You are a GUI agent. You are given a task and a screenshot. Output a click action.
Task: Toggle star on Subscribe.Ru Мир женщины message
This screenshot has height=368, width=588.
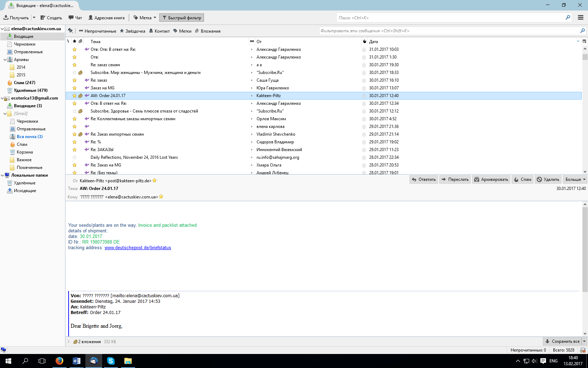click(75, 73)
